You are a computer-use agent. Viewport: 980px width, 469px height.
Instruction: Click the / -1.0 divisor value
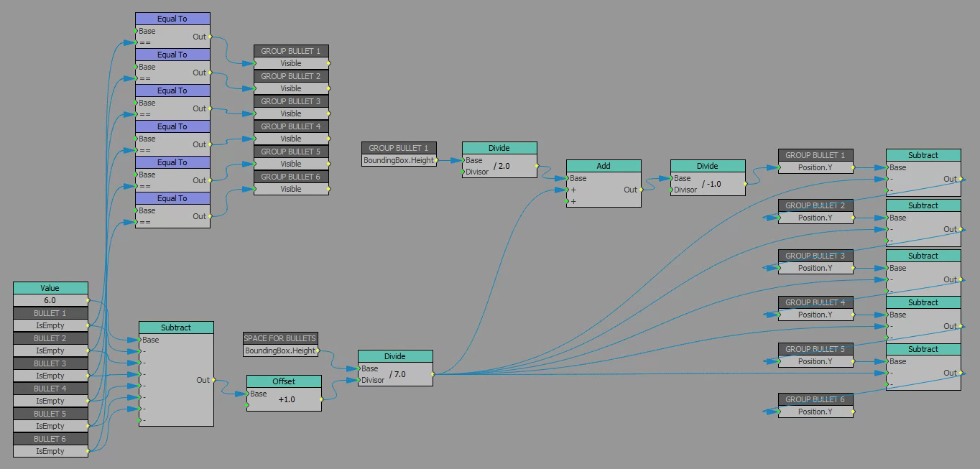(712, 184)
